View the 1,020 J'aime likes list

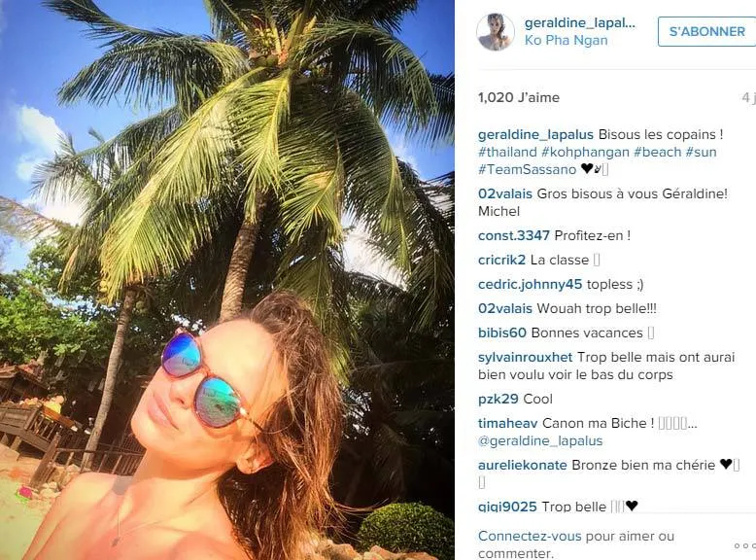pyautogui.click(x=519, y=97)
